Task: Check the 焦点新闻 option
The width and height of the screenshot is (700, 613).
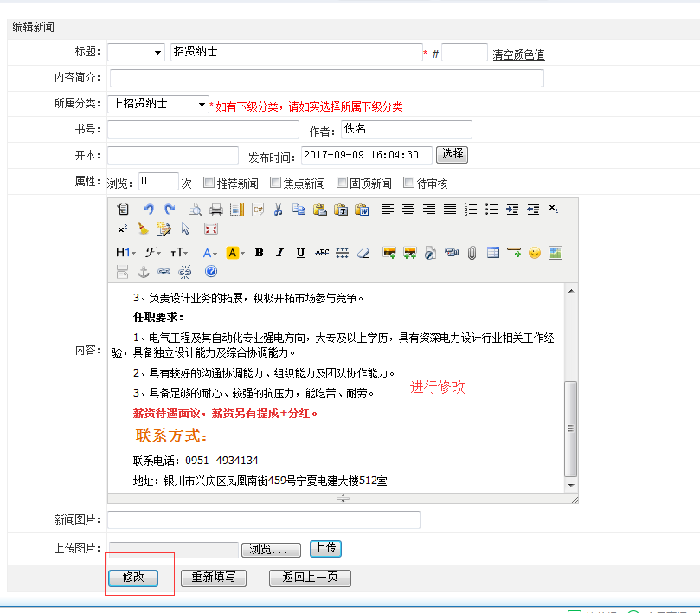Action: 275,182
